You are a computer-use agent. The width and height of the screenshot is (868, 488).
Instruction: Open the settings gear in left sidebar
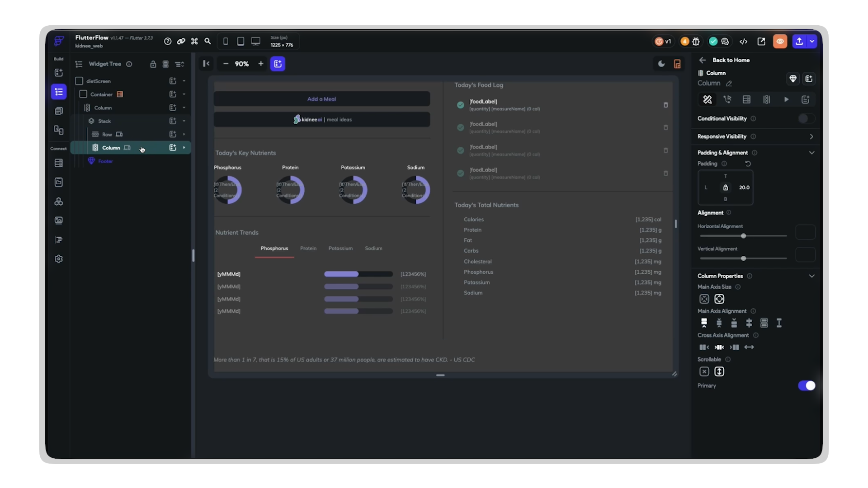[x=59, y=259]
